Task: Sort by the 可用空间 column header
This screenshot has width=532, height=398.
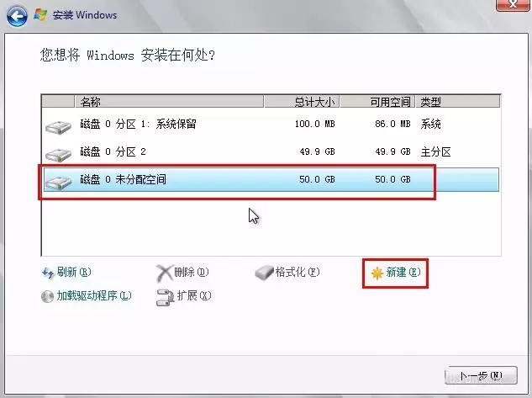Action: click(377, 102)
